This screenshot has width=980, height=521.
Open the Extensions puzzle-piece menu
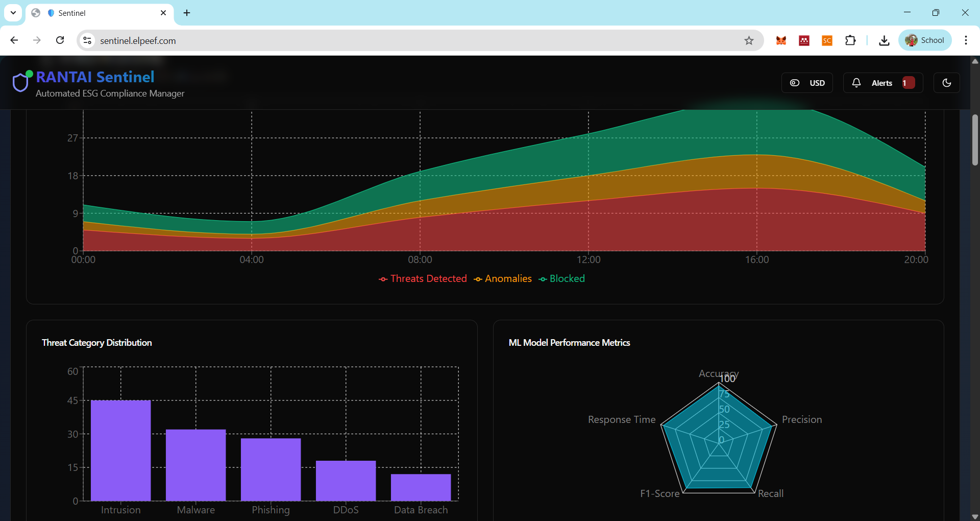[x=850, y=40]
